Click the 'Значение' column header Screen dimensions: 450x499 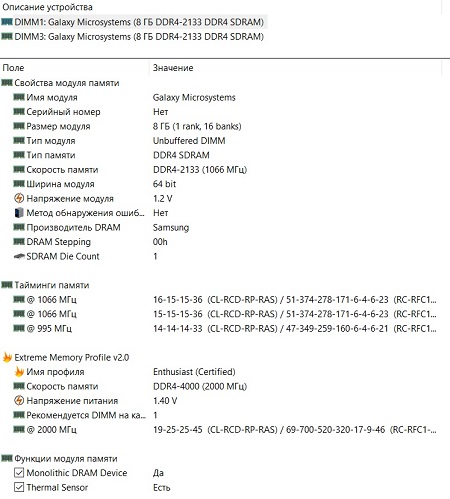click(173, 68)
